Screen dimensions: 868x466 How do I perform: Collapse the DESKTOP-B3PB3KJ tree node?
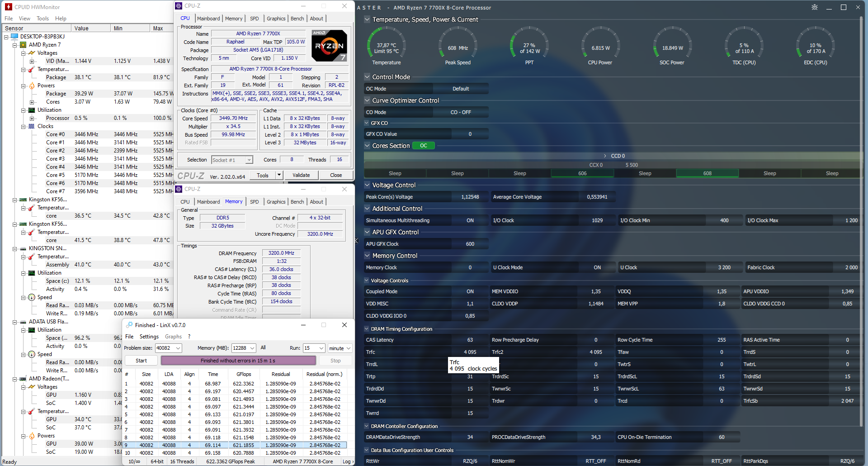(x=6, y=37)
